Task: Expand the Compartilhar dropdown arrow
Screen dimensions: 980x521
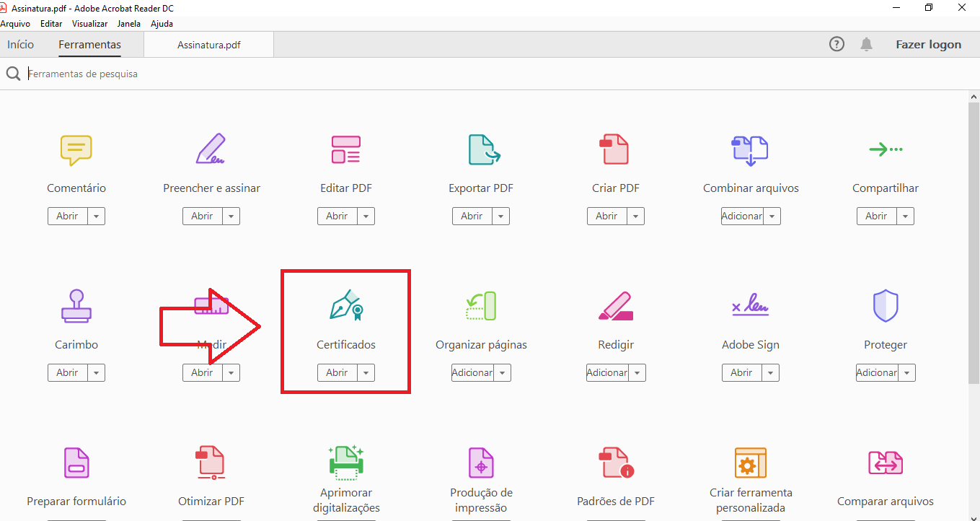Action: click(906, 216)
